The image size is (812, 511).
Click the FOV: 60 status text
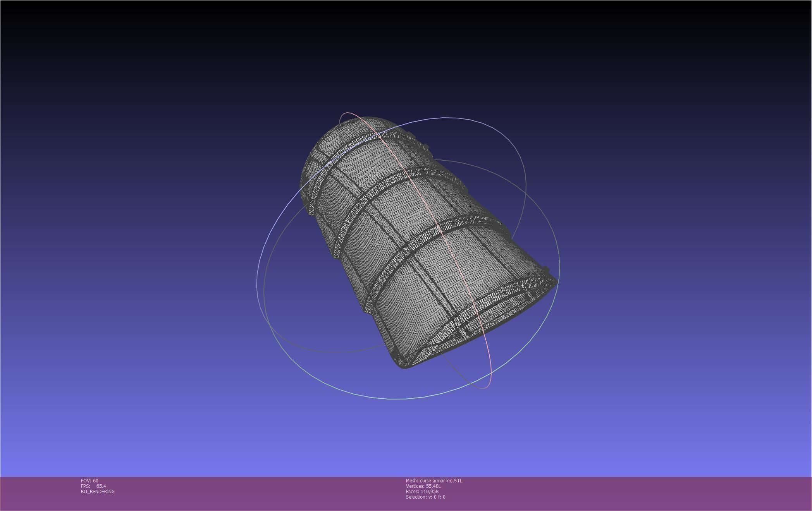(89, 481)
